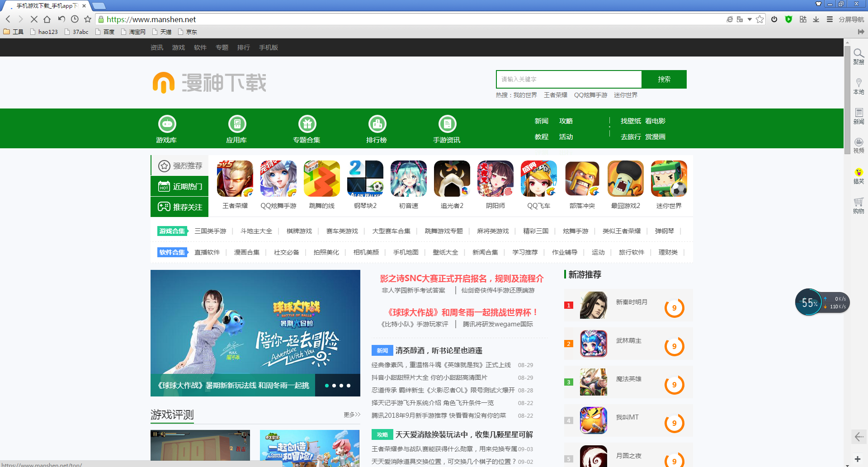The image size is (868, 467).
Task: Open 部落冲突 game icon
Action: click(x=582, y=179)
